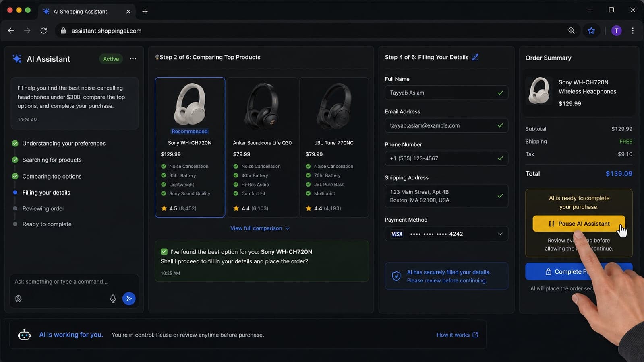Click the Full Name input field

446,93
